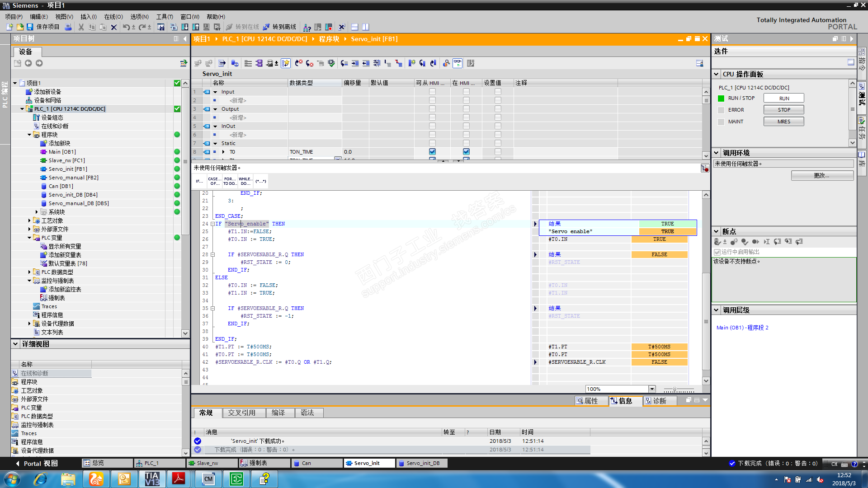The height and width of the screenshot is (488, 868).
Task: Insert a FOR loop snippet
Action: (x=230, y=181)
